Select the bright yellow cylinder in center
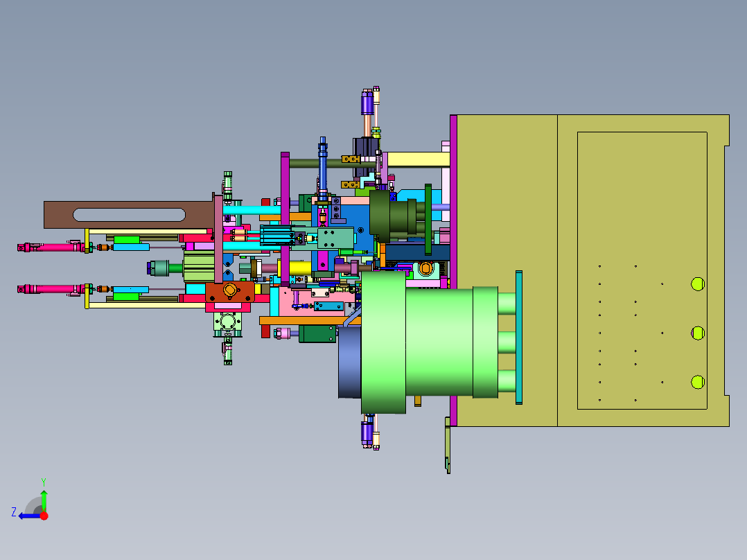This screenshot has height=560, width=747. pos(295,268)
